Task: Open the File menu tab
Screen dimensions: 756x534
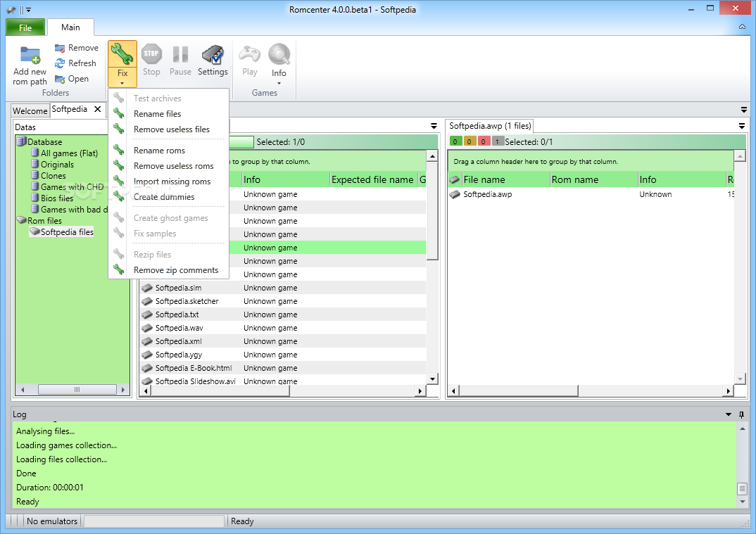Action: (x=25, y=27)
